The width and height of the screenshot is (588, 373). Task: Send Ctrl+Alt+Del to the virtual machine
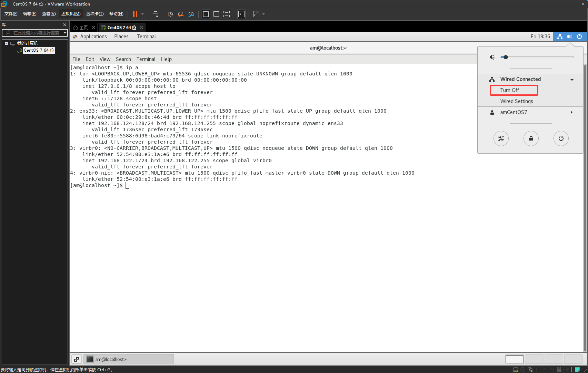pos(156,14)
